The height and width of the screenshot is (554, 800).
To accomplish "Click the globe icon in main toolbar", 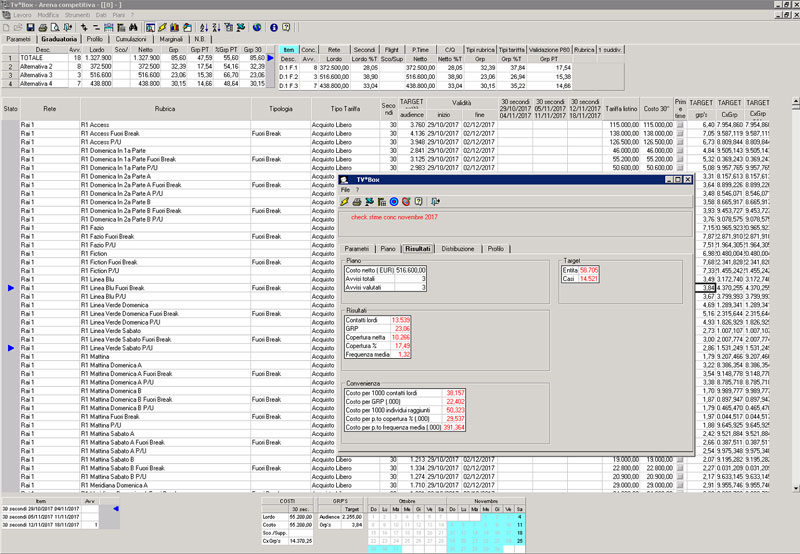I will (x=257, y=27).
